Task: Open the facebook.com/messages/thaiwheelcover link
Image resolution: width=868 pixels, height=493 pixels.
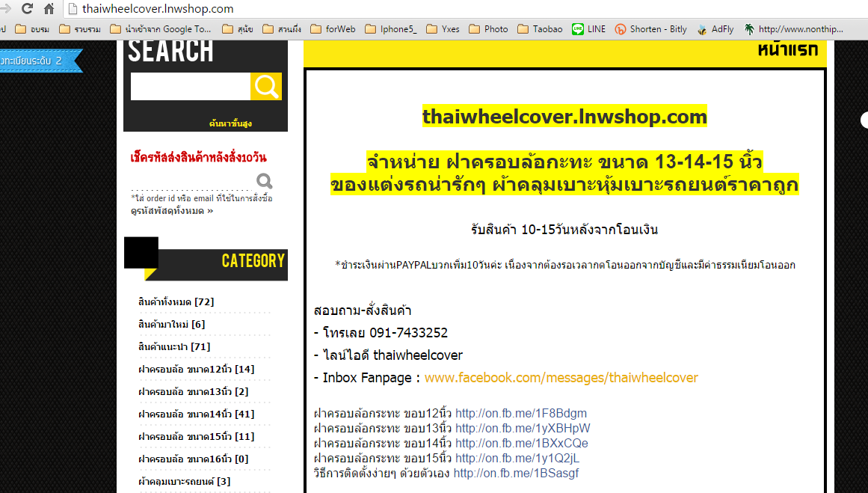Action: (561, 378)
